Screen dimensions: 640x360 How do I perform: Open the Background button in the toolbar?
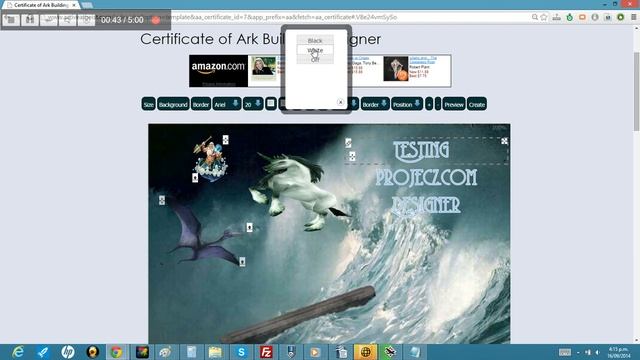pyautogui.click(x=173, y=104)
